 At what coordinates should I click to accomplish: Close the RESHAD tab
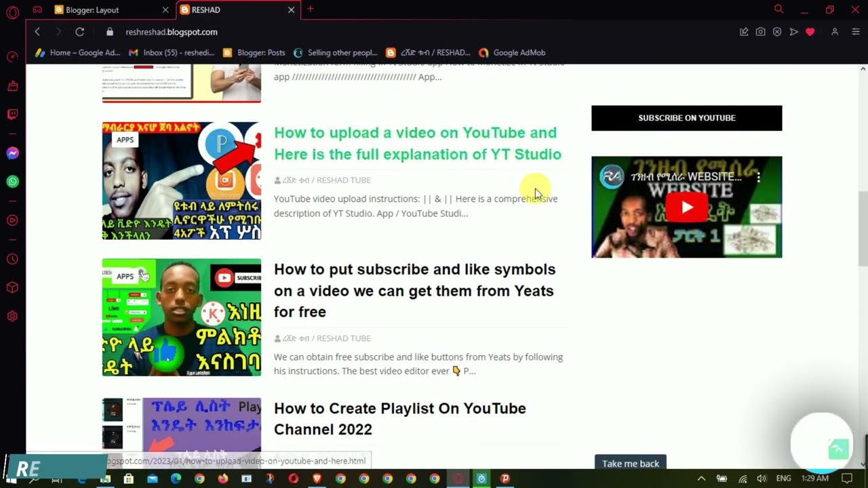(x=291, y=10)
